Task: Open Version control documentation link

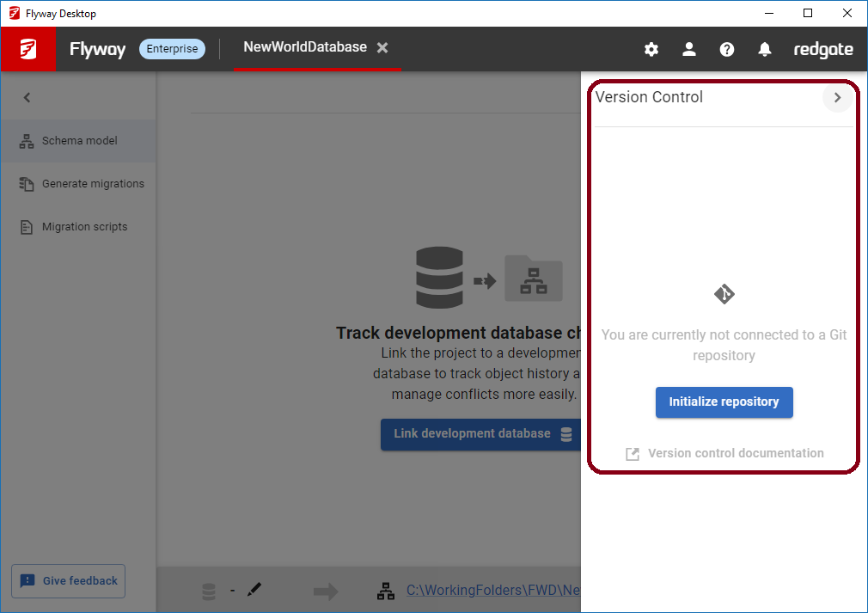Action: click(735, 453)
